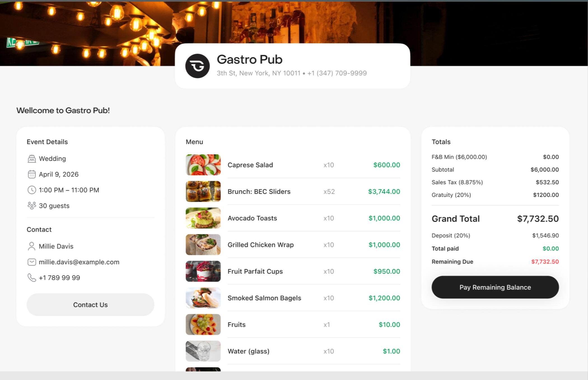Select the Smoked Salmon Bagels picture

tap(203, 298)
